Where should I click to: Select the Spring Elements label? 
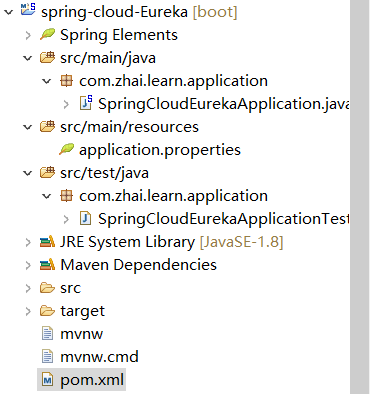point(119,35)
